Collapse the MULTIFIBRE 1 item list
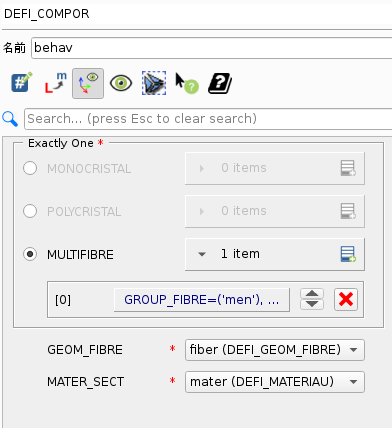The height and width of the screenshot is (428, 392). click(x=202, y=254)
